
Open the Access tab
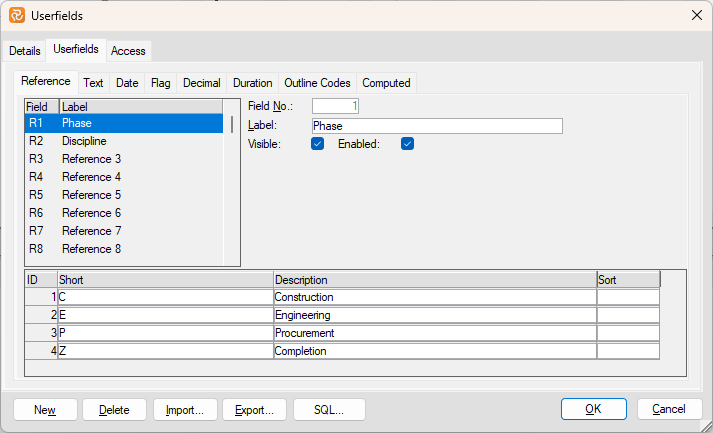(x=128, y=51)
